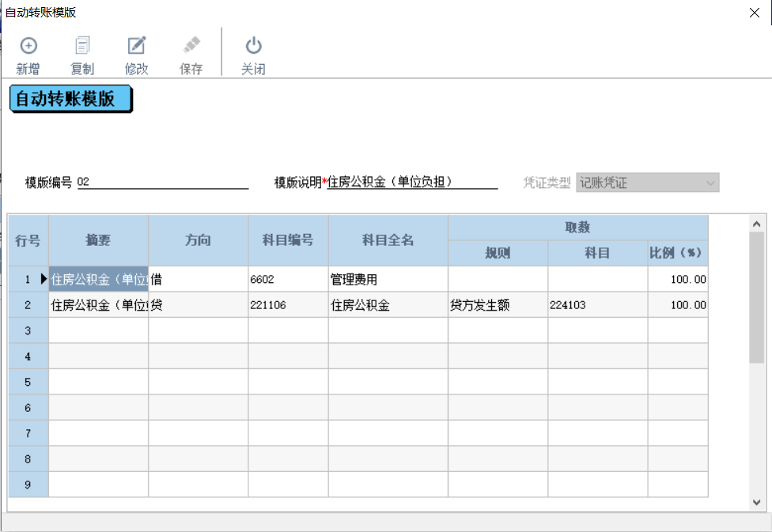
Task: Click the empty 摘要 cell in row 3
Action: pyautogui.click(x=98, y=330)
